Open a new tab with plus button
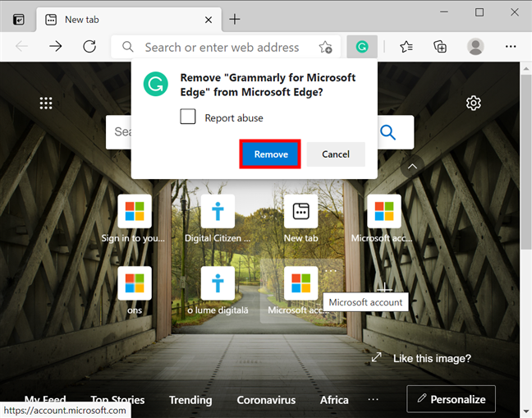Screen dimensions: 532x418 click(235, 20)
